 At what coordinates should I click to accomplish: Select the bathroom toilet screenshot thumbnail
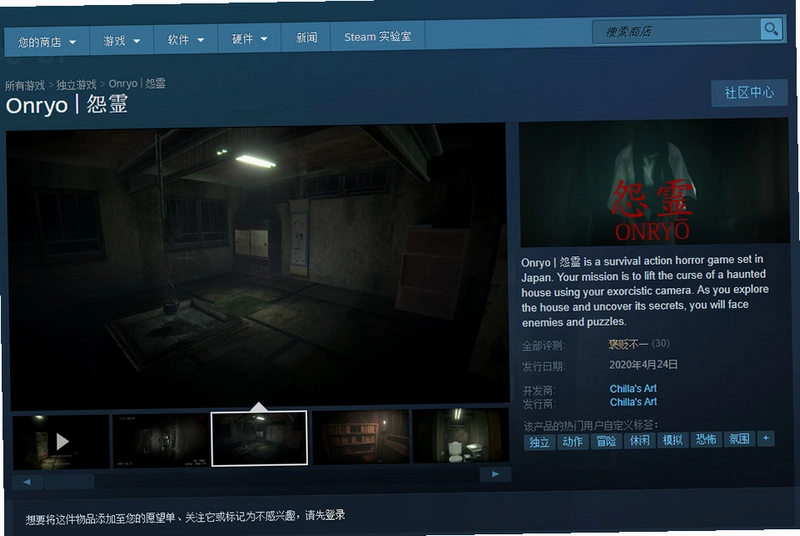[460, 436]
